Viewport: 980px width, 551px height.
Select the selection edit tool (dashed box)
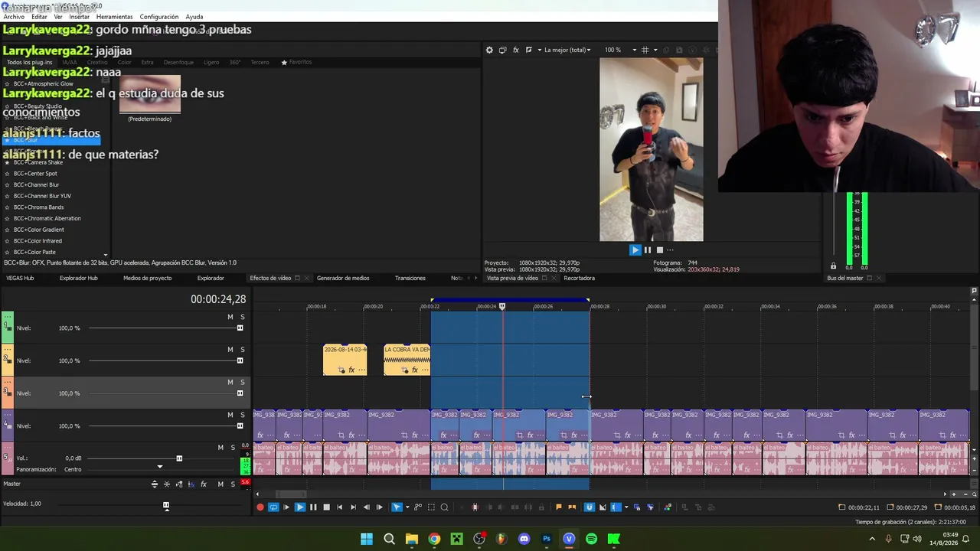click(431, 507)
